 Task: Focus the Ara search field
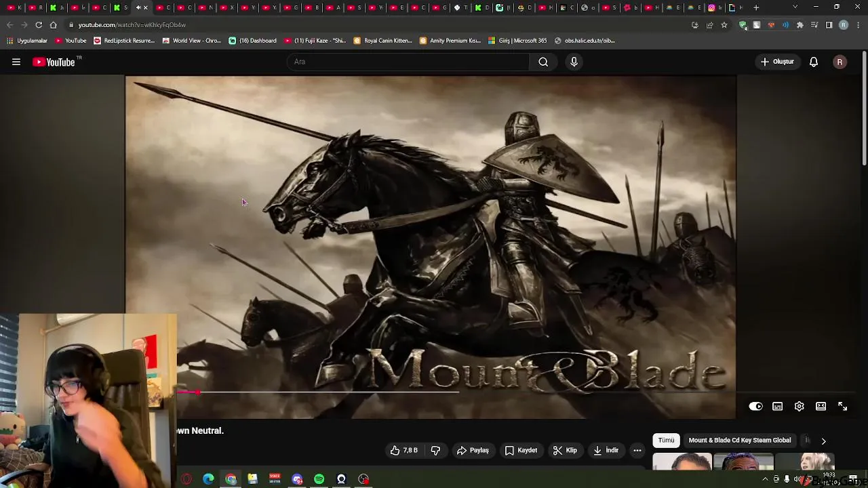coord(408,62)
